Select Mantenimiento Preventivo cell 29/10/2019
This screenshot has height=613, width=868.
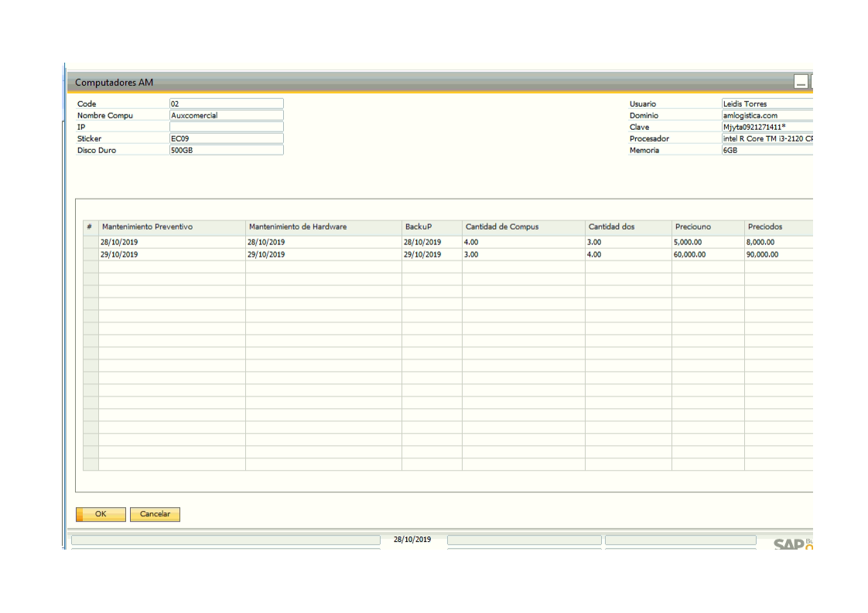173,254
